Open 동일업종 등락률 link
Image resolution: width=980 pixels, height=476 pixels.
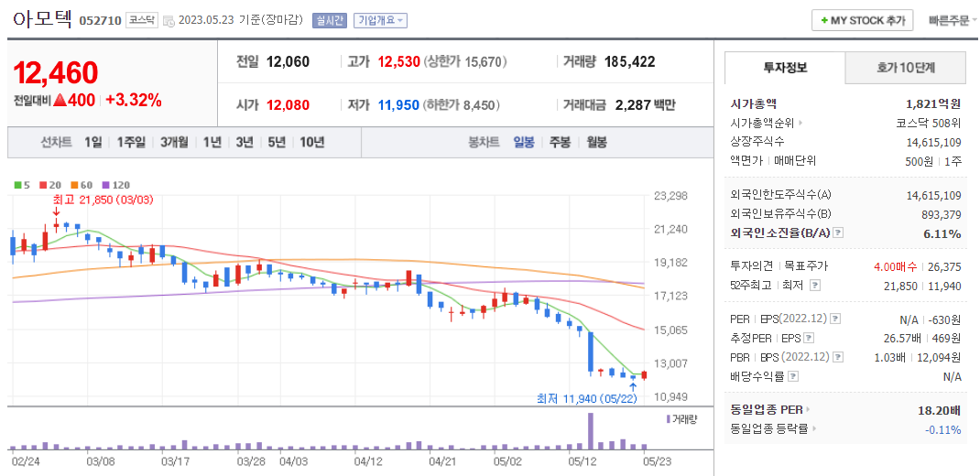(x=774, y=429)
